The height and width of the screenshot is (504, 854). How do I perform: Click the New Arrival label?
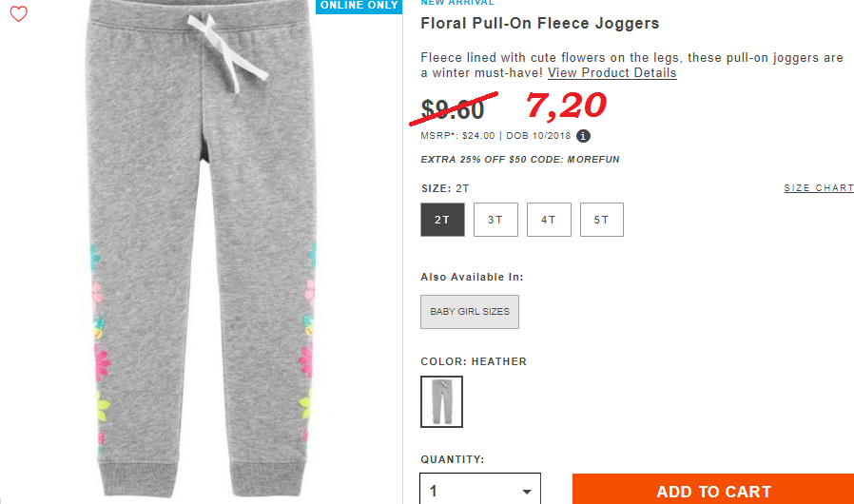click(x=456, y=3)
